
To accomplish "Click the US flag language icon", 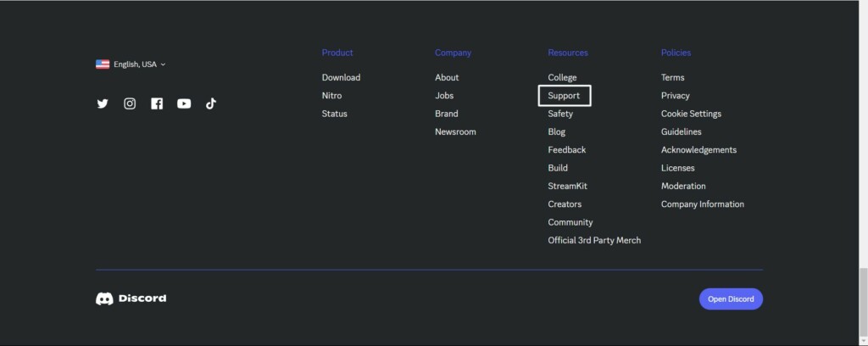I will [103, 64].
